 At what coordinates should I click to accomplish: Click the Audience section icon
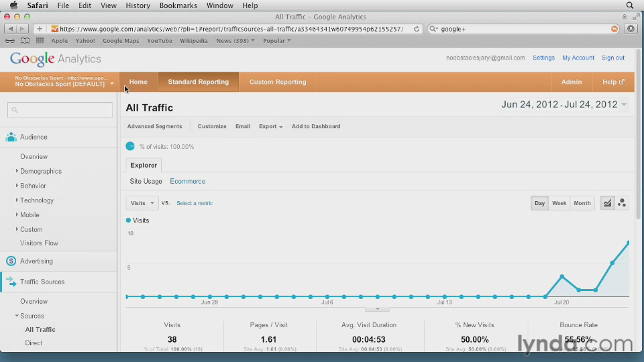(11, 137)
